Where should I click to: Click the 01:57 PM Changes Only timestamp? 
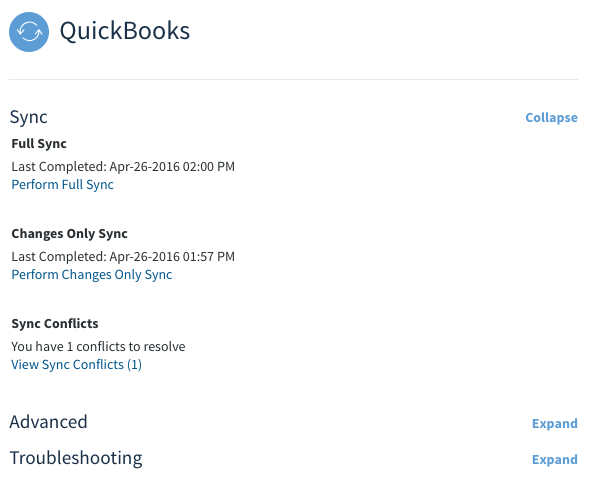tap(172, 257)
